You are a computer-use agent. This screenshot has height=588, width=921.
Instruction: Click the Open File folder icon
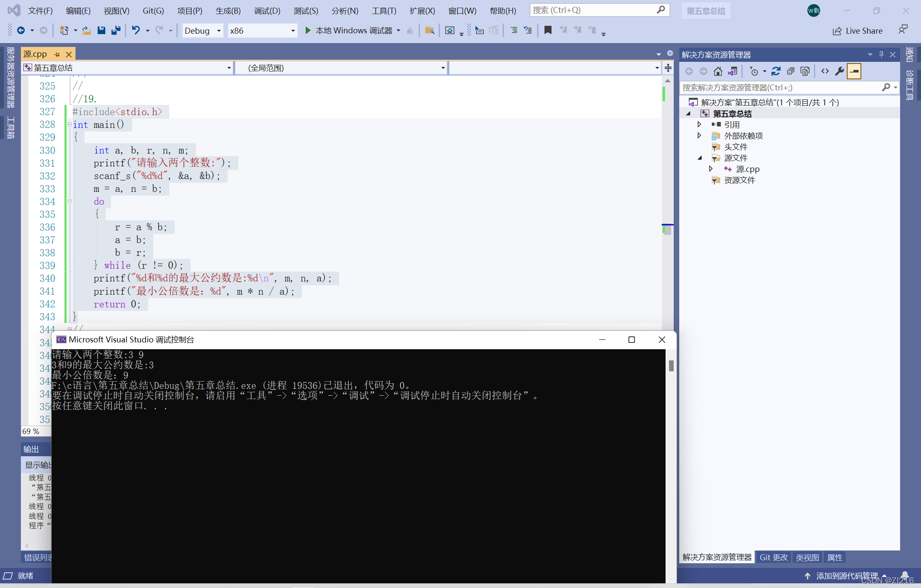pyautogui.click(x=87, y=30)
